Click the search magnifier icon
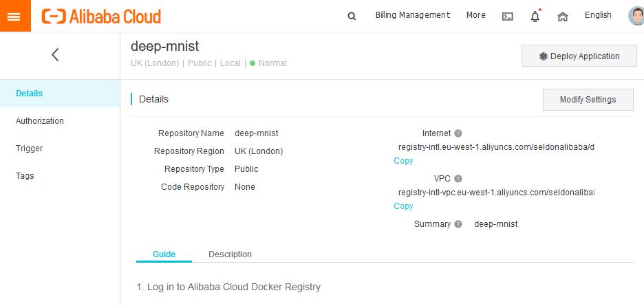The image size is (644, 306). click(x=352, y=16)
